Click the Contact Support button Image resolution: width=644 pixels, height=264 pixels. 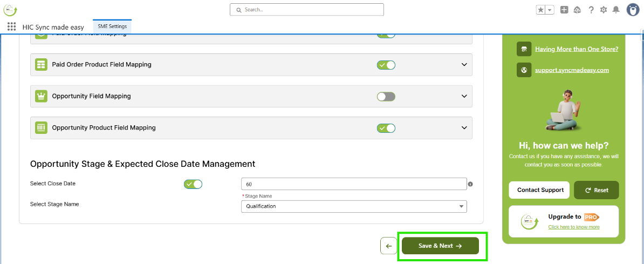coord(540,190)
